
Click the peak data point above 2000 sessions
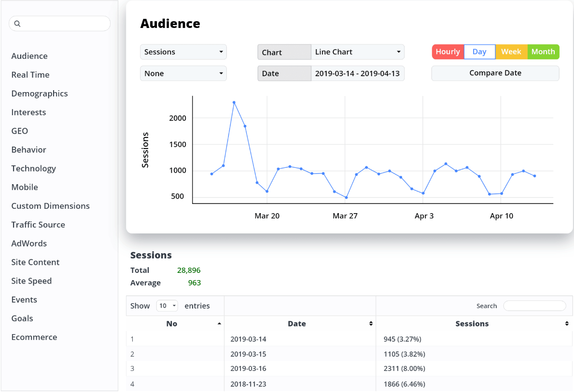[x=234, y=103]
